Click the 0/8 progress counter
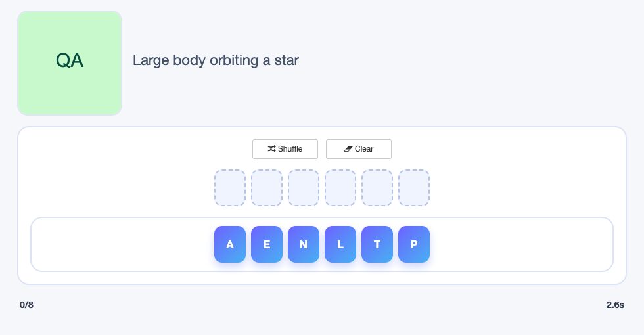Image resolution: width=644 pixels, height=335 pixels. coord(27,305)
